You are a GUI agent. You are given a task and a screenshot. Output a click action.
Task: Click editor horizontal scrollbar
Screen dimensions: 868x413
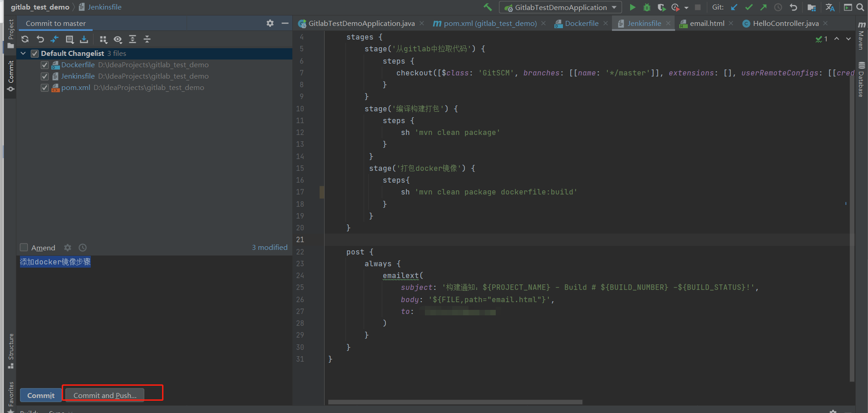455,402
